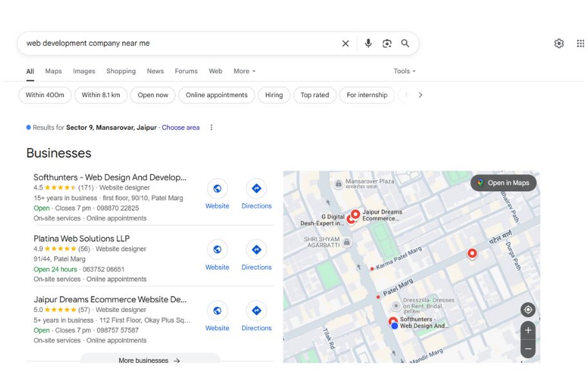Switch to the Maps tab
588x386 pixels.
pyautogui.click(x=53, y=71)
